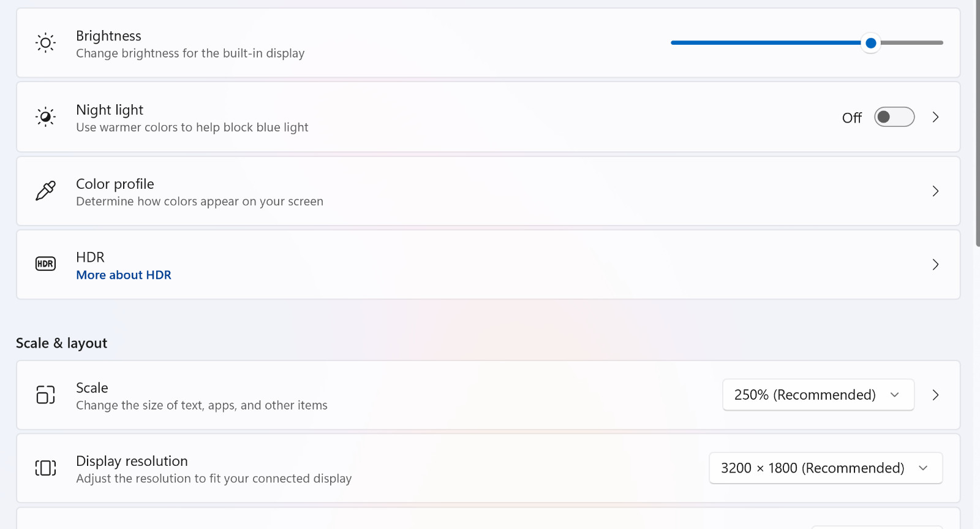
Task: Click the Display resolution row label
Action: click(x=132, y=461)
